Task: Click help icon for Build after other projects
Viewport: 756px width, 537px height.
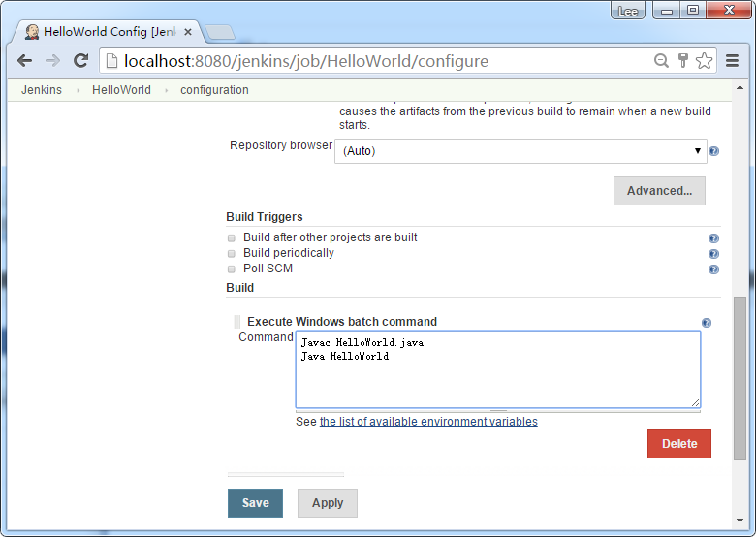Action: click(x=713, y=238)
